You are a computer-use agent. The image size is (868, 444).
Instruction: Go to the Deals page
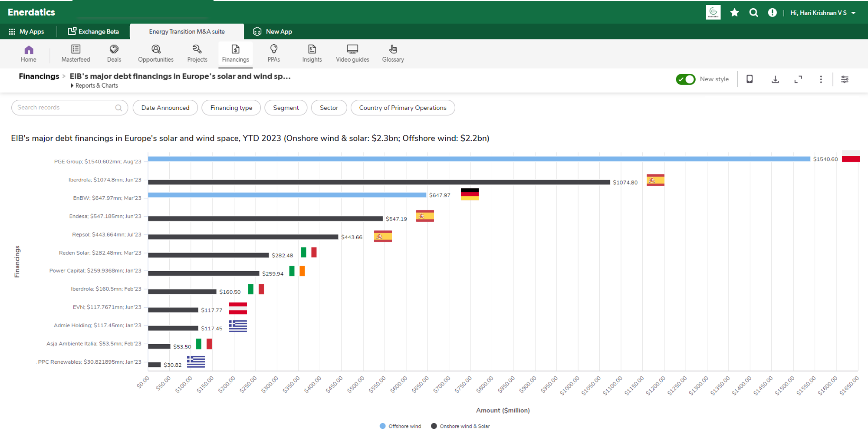pos(114,53)
